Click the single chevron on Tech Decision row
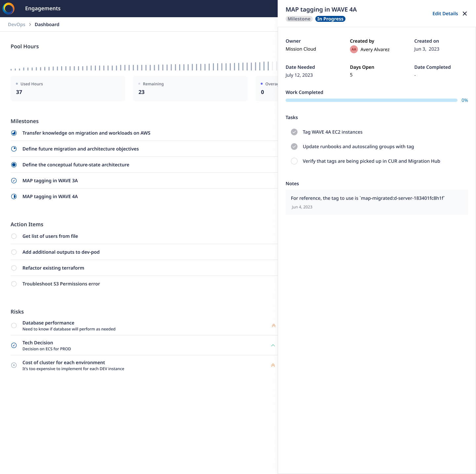Screen dimensions: 476x474 coord(273,345)
